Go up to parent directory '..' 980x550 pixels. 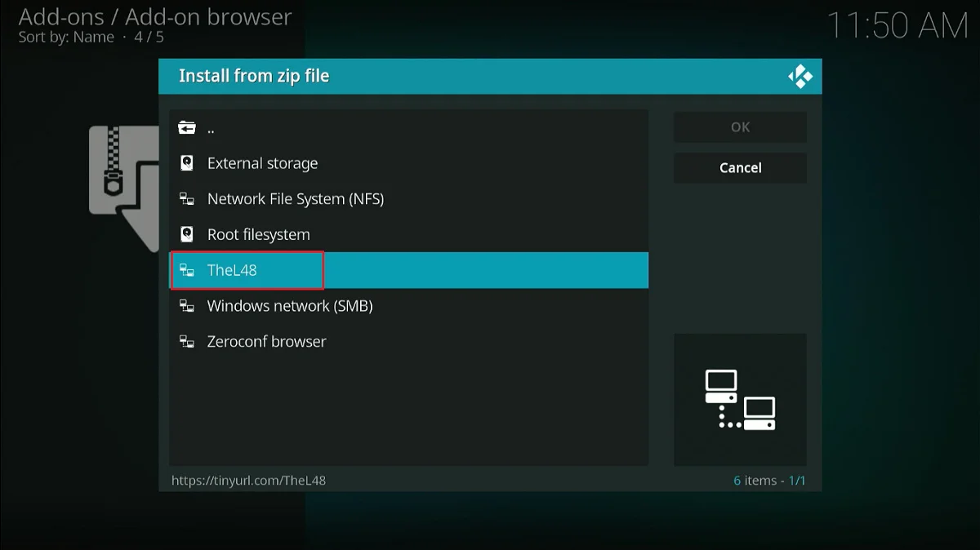(408, 127)
